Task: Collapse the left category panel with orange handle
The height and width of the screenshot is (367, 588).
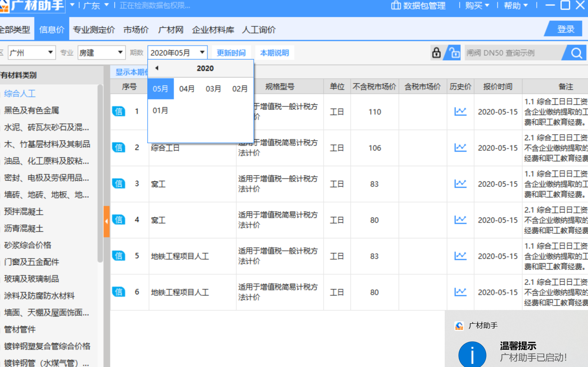Action: (x=106, y=221)
